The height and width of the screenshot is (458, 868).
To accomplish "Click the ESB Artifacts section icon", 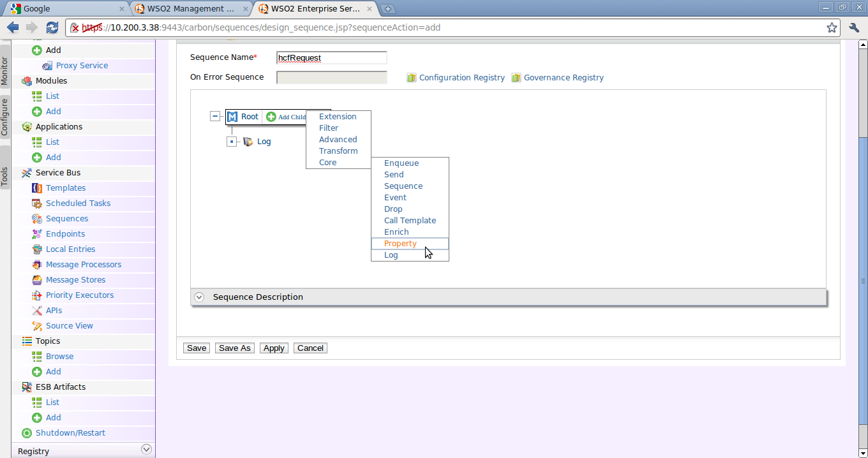I will point(27,387).
